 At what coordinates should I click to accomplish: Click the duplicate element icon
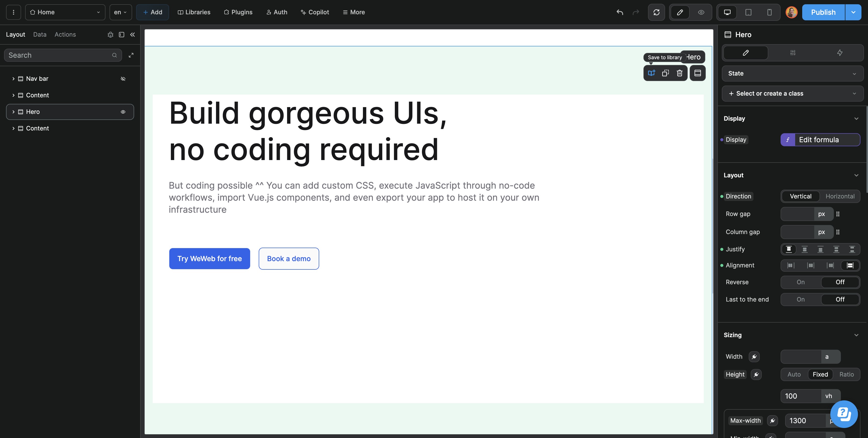(x=666, y=73)
